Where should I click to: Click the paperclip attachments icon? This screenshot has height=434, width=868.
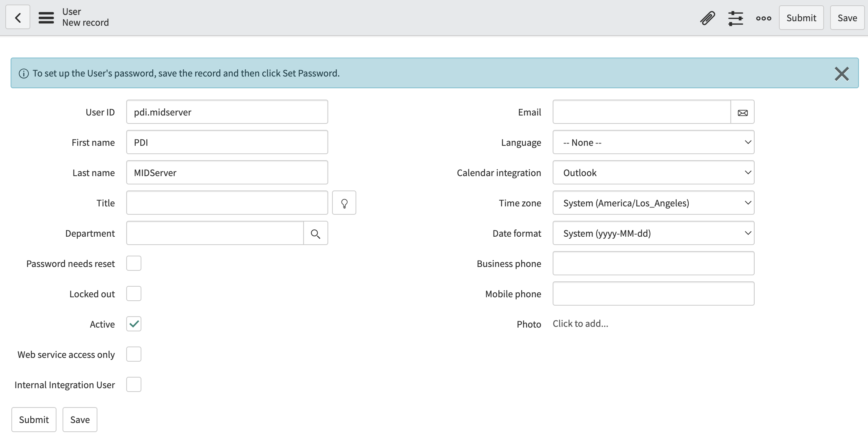[x=707, y=18]
